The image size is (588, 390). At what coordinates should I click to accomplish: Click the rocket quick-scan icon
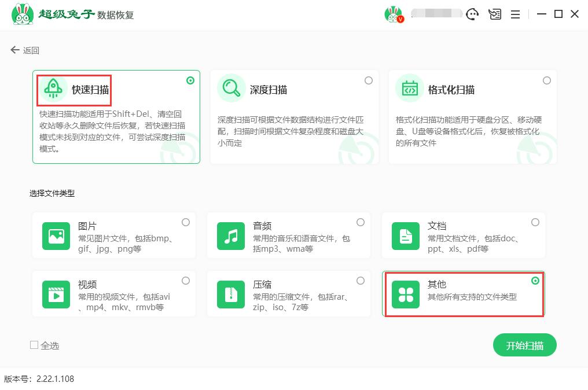53,89
